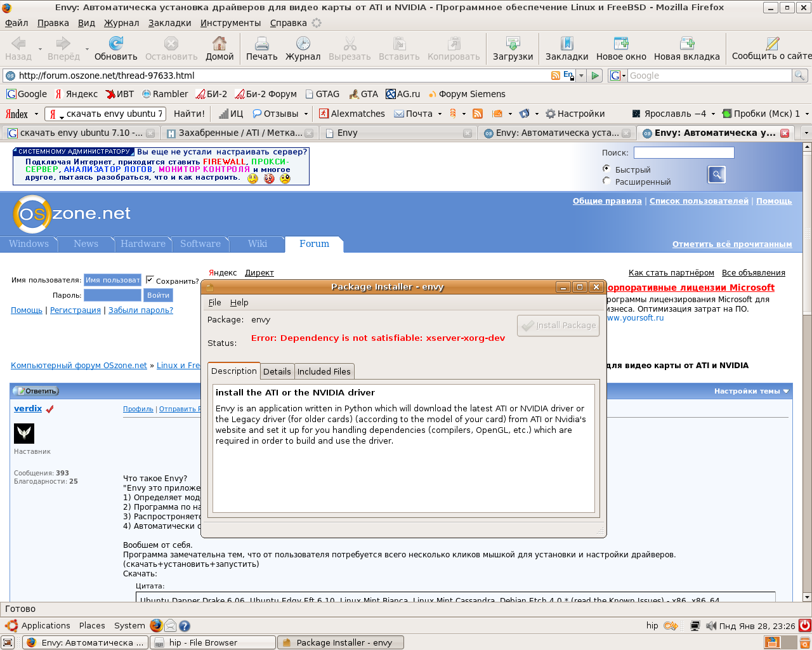Reload the page with Обновить
The width and height of the screenshot is (812, 650).
click(115, 48)
